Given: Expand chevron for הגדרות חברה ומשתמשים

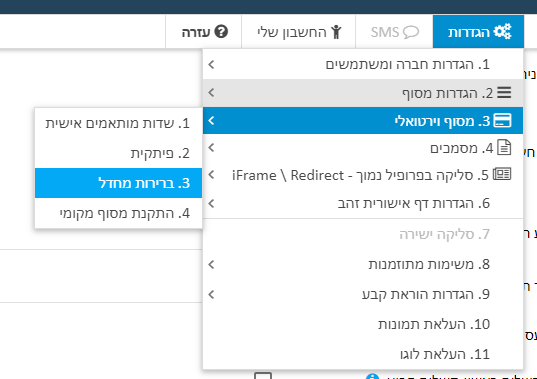Looking at the screenshot, I should pyautogui.click(x=211, y=64).
